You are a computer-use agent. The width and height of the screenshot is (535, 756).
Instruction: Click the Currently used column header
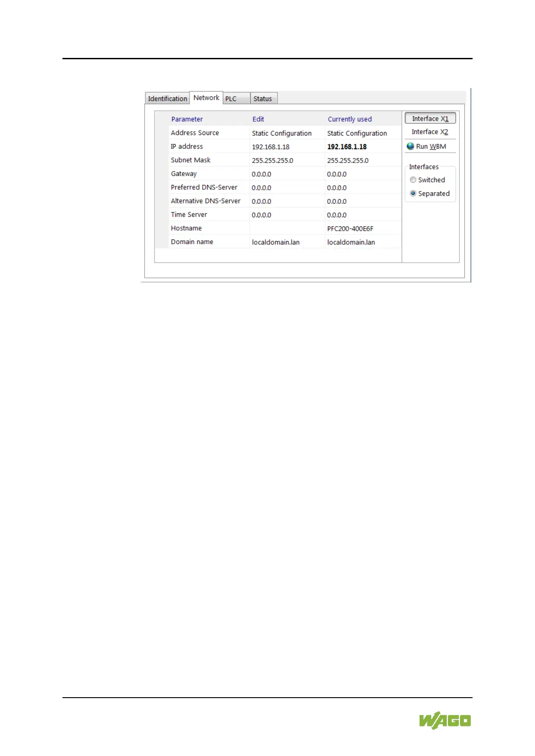349,119
